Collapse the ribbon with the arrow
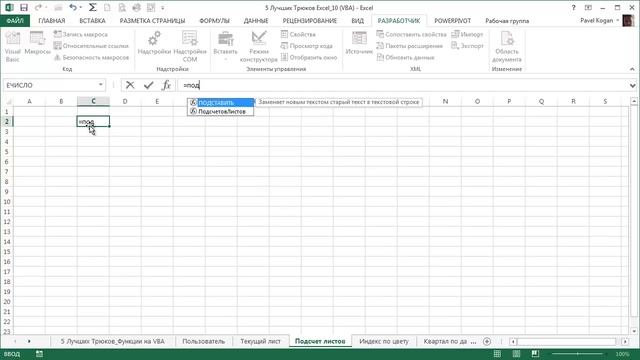Screen dimensions: 640x360 click(632, 69)
